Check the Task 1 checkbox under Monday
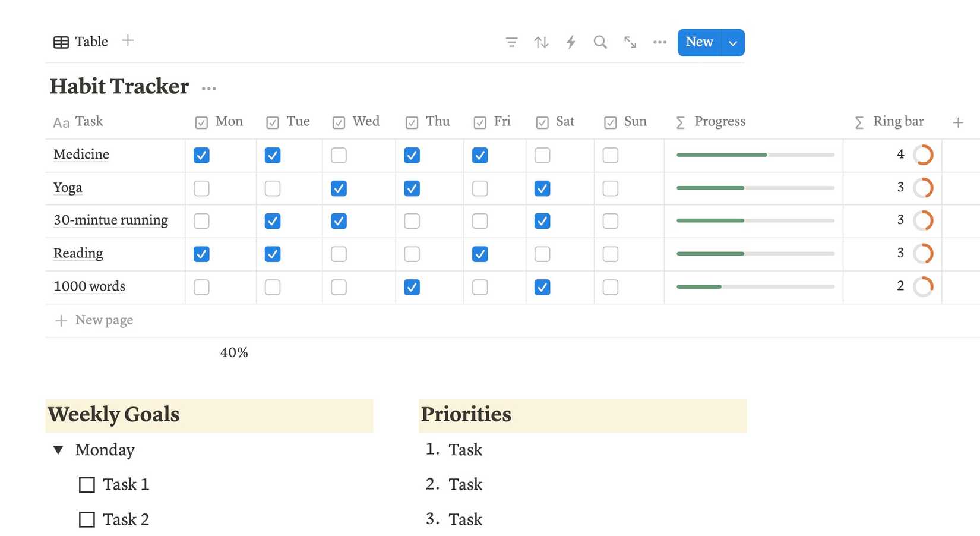980x536 pixels. coord(87,484)
